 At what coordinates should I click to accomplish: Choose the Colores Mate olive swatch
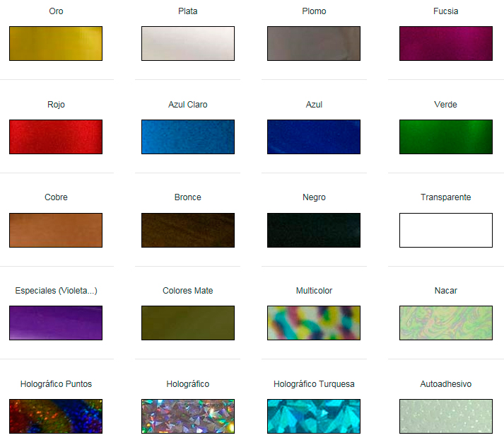tap(188, 323)
